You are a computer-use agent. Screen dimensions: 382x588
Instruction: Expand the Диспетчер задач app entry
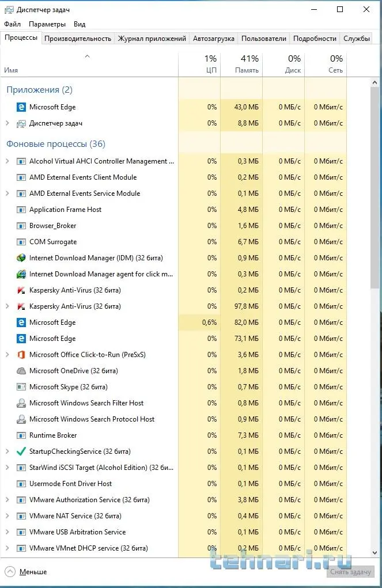tap(7, 123)
